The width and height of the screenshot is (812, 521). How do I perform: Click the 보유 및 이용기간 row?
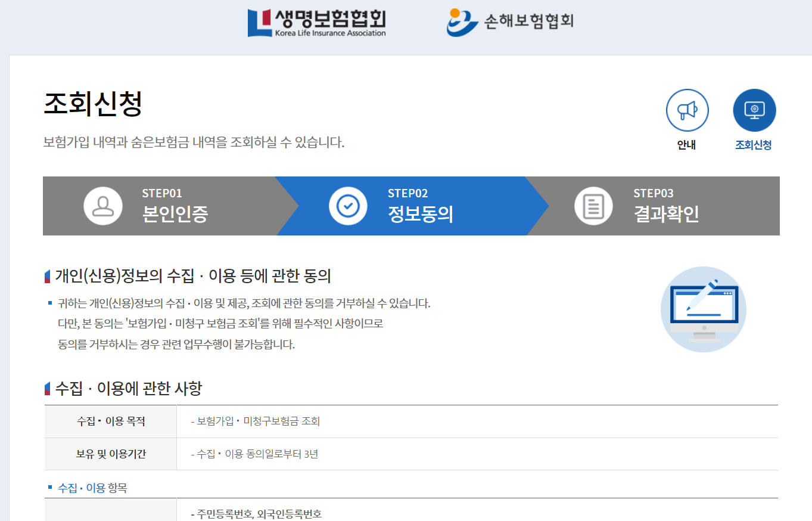pos(110,454)
